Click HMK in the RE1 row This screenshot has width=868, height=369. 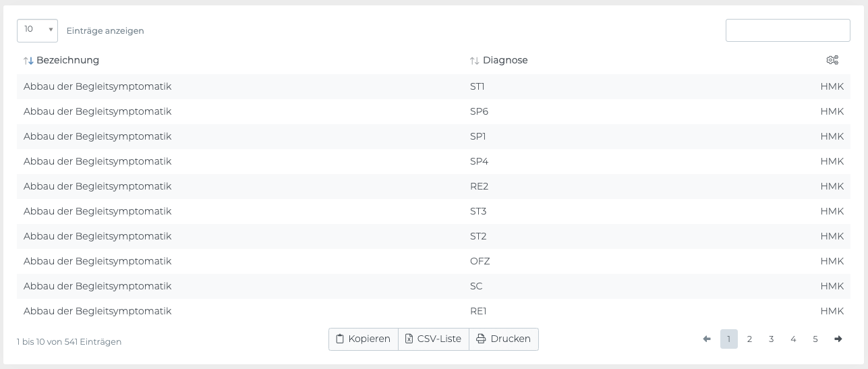coord(832,311)
